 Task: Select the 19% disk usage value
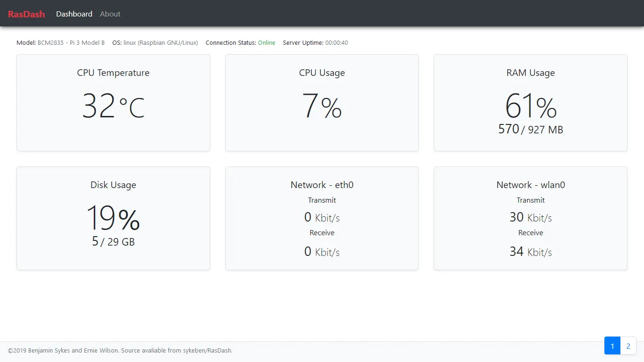click(113, 218)
